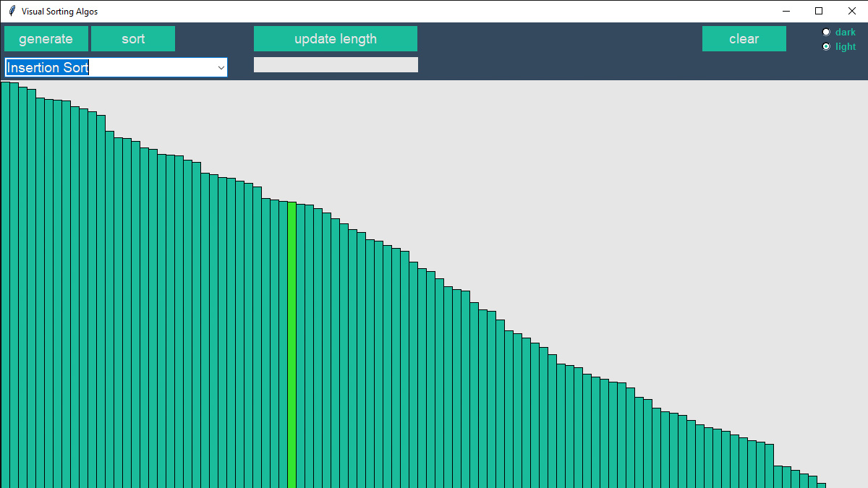Viewport: 868px width, 488px height.
Task: Focus the array length input field
Action: tap(336, 65)
